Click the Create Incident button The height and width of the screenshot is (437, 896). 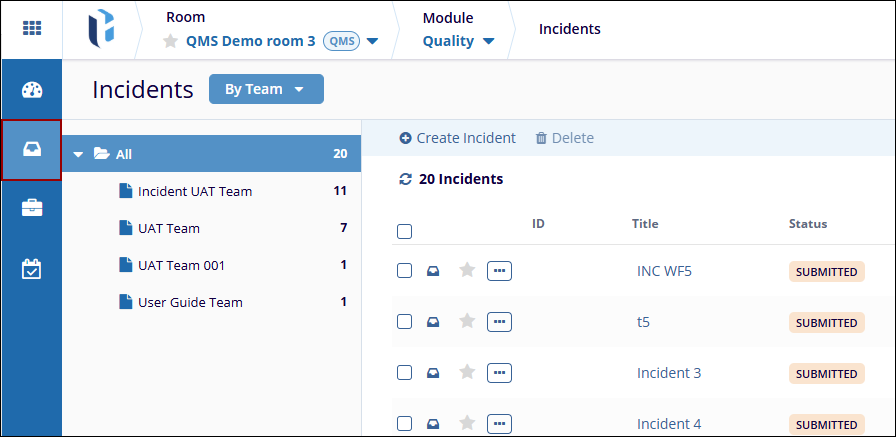(457, 138)
